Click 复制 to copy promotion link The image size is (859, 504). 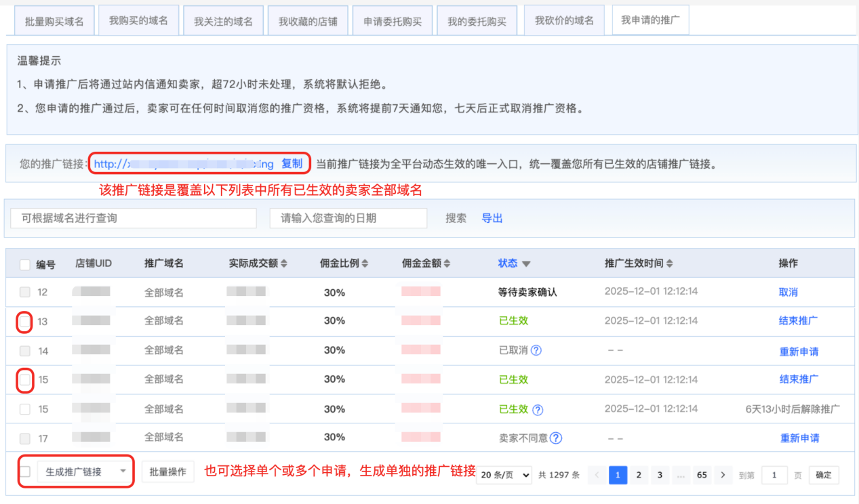click(x=292, y=163)
